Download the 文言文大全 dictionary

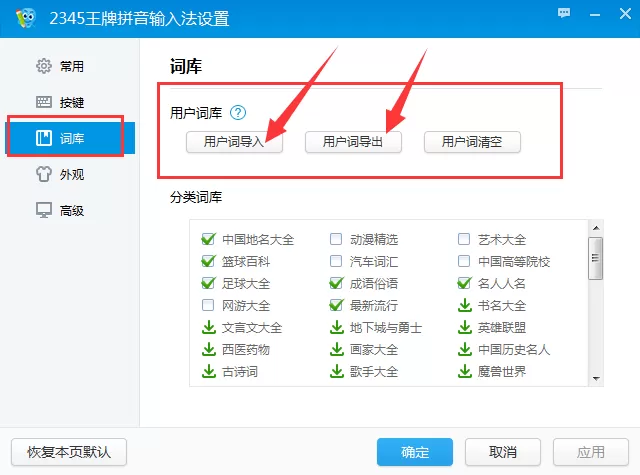(x=209, y=327)
